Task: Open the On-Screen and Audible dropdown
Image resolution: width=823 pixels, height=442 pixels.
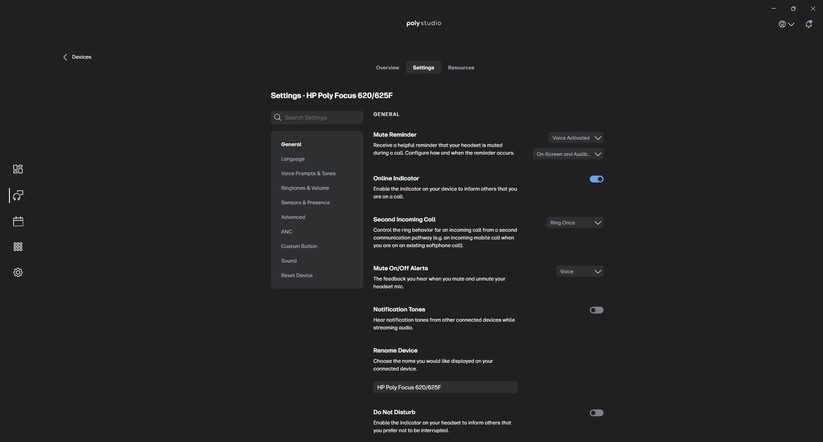Action: pyautogui.click(x=568, y=154)
